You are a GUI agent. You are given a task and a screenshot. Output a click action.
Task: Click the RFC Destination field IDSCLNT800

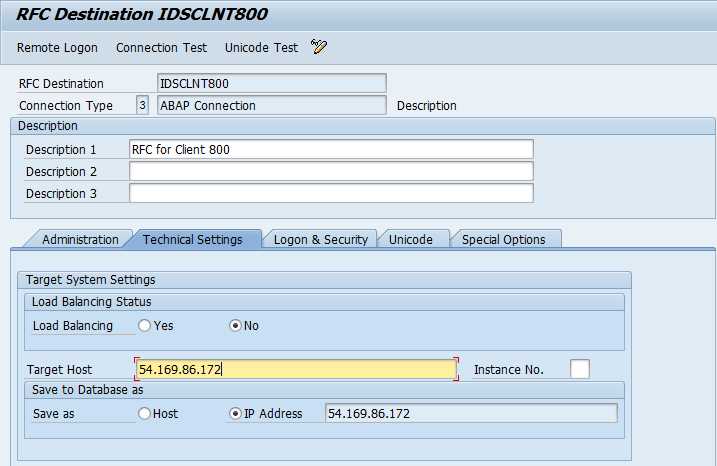tap(272, 83)
